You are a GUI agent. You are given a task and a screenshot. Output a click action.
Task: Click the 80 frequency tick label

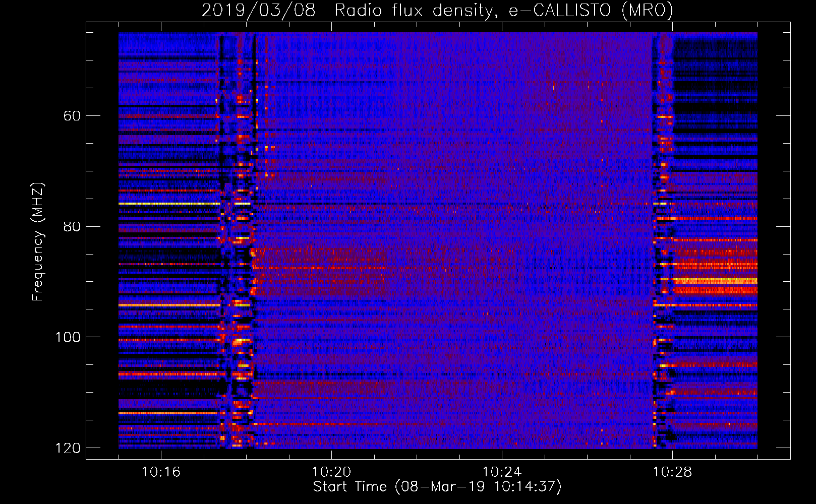pyautogui.click(x=72, y=226)
